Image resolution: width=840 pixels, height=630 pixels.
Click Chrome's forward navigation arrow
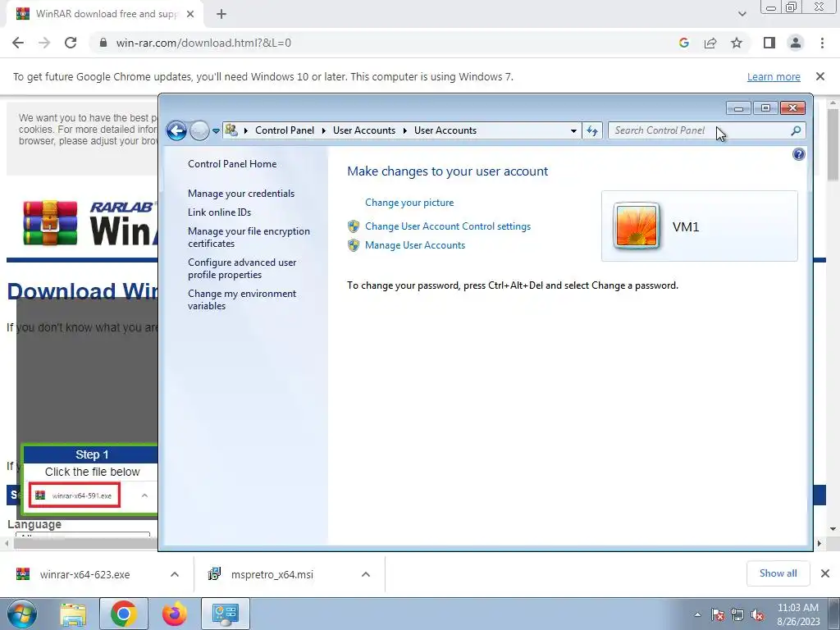(44, 43)
